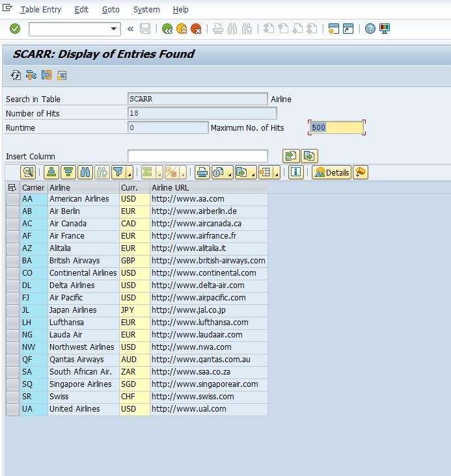Click the ALV Details magnifier icon
Viewport: 451px width, 476px height.
pos(28,172)
